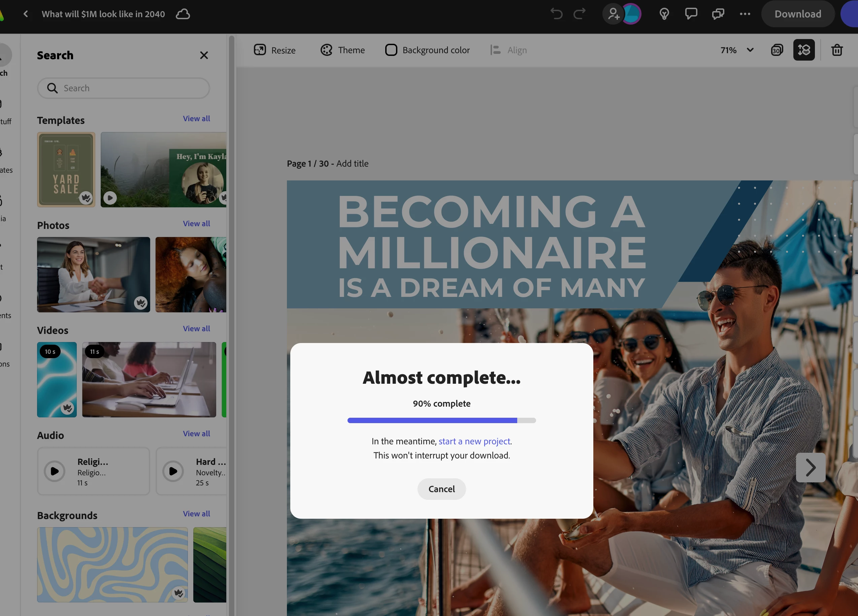The width and height of the screenshot is (858, 616).
Task: Toggle the page grid view button
Action: pyautogui.click(x=803, y=50)
